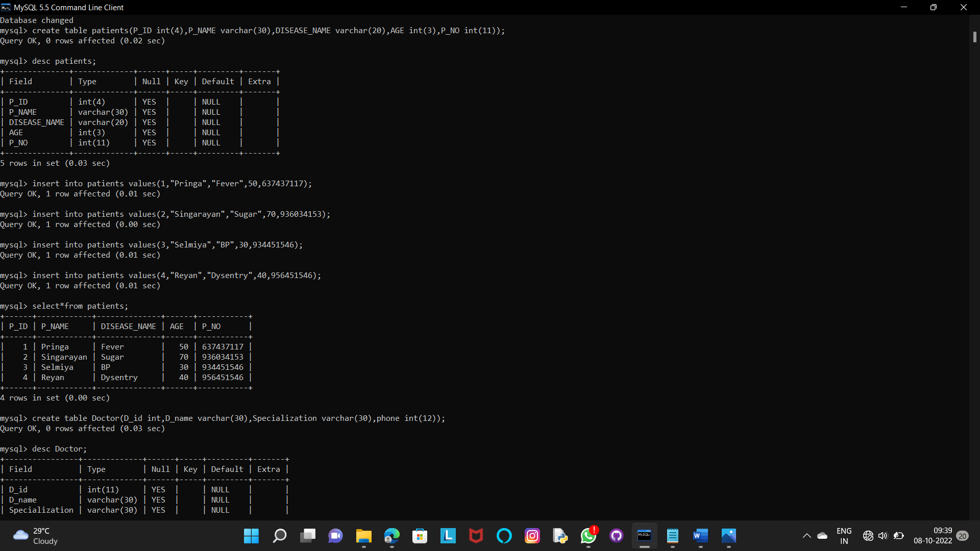The height and width of the screenshot is (551, 980).
Task: Open the MySQL window system menu icon
Action: click(x=6, y=7)
